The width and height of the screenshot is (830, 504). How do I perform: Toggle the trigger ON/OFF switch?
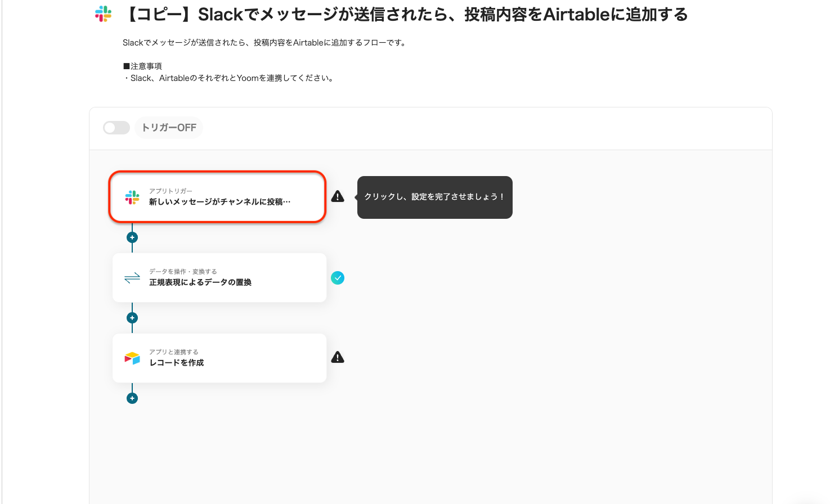(116, 128)
